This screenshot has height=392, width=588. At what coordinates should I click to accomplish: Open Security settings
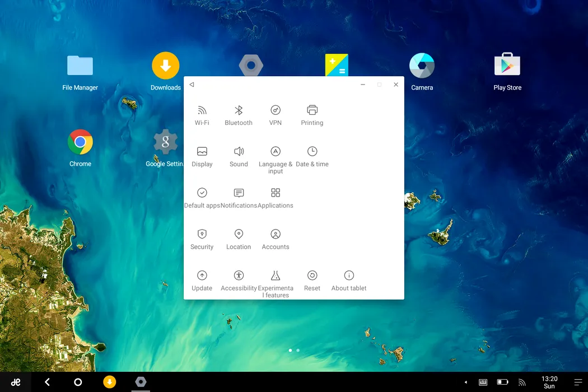(202, 239)
